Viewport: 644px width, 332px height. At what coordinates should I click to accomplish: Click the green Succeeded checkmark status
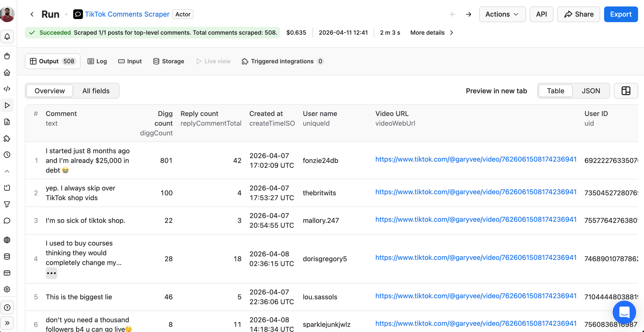[x=32, y=32]
